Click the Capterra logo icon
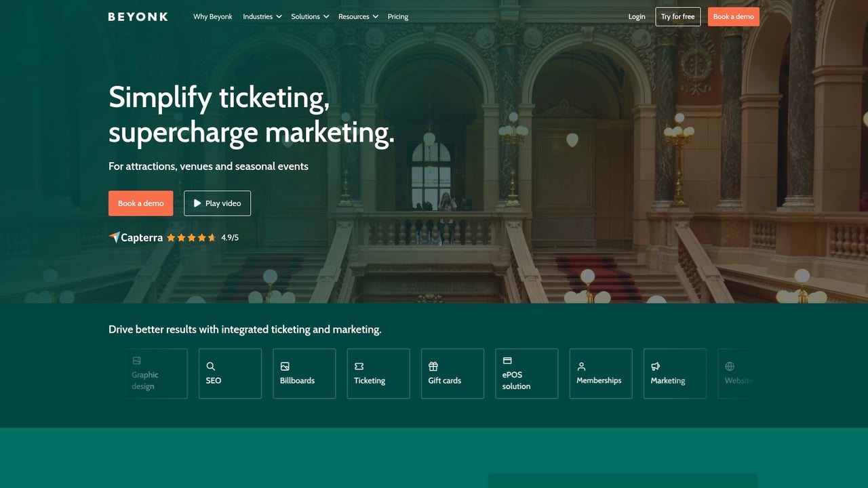868x488 pixels. pyautogui.click(x=114, y=237)
